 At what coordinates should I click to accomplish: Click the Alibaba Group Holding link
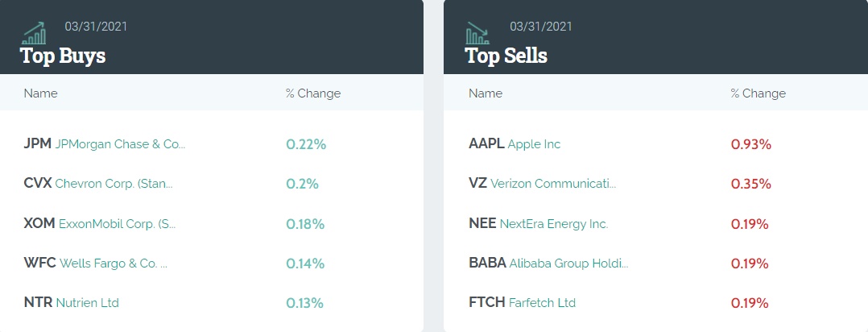[x=568, y=264]
